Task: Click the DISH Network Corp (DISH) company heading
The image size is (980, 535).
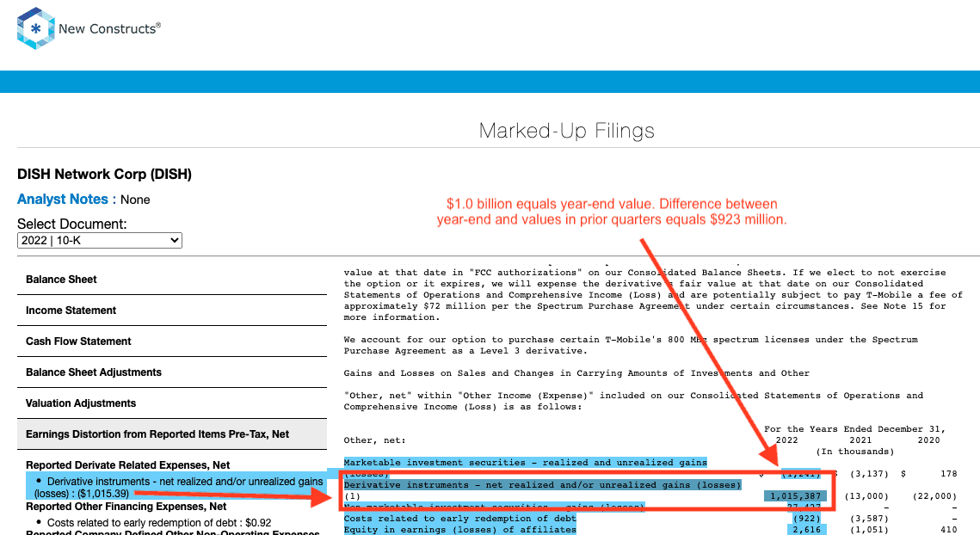Action: [104, 175]
